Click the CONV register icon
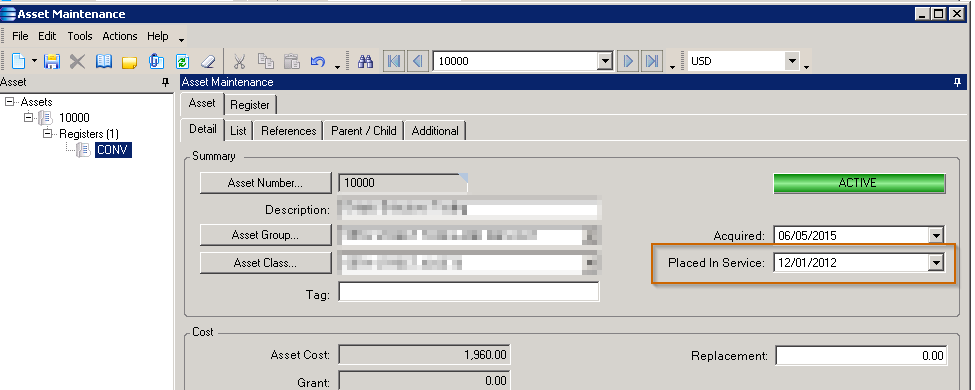 (x=83, y=149)
